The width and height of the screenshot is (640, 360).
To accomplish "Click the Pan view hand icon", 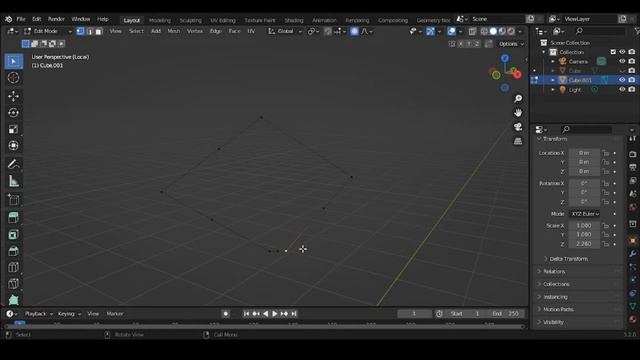I will [518, 113].
